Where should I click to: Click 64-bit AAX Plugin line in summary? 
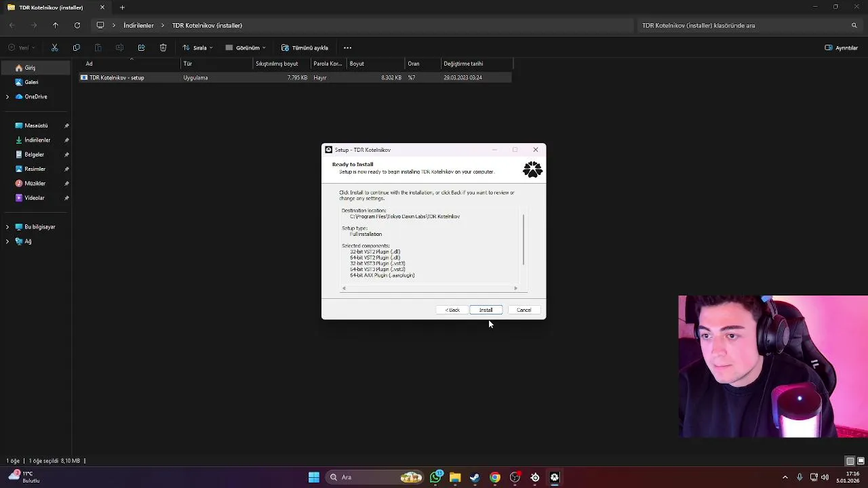click(382, 275)
